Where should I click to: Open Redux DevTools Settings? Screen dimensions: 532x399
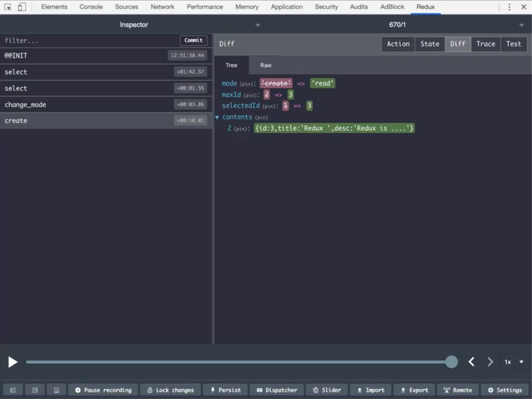click(x=505, y=390)
